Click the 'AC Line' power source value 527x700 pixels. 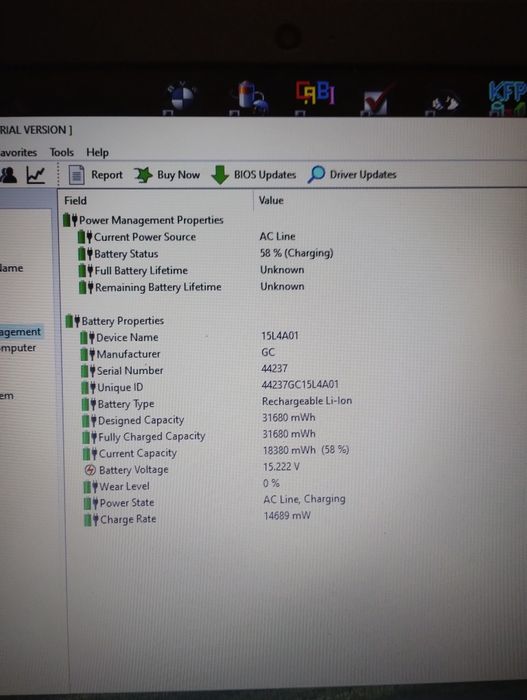[x=277, y=236]
